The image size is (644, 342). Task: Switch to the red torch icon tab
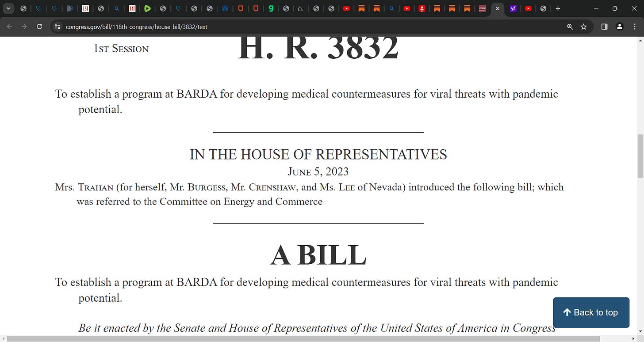(422, 8)
